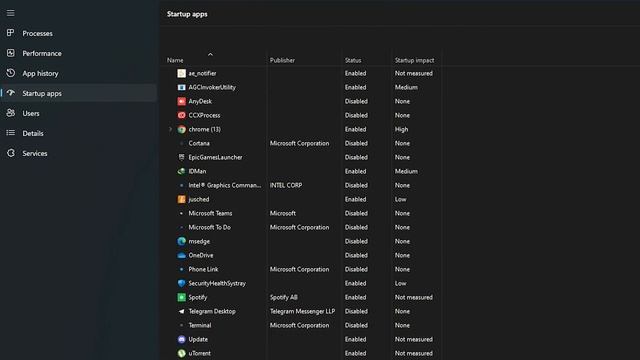This screenshot has width=640, height=360.
Task: Click the High impact value for chrome
Action: click(x=401, y=129)
